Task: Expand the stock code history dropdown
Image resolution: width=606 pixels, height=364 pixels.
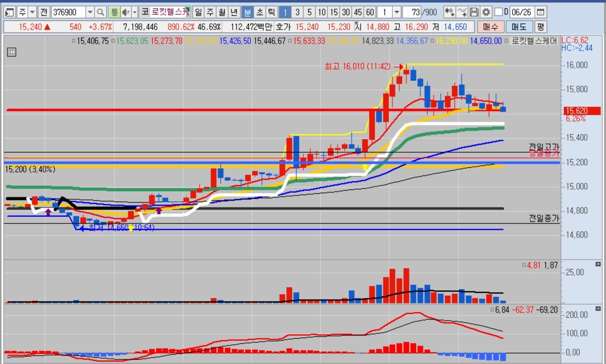Action: [89, 12]
